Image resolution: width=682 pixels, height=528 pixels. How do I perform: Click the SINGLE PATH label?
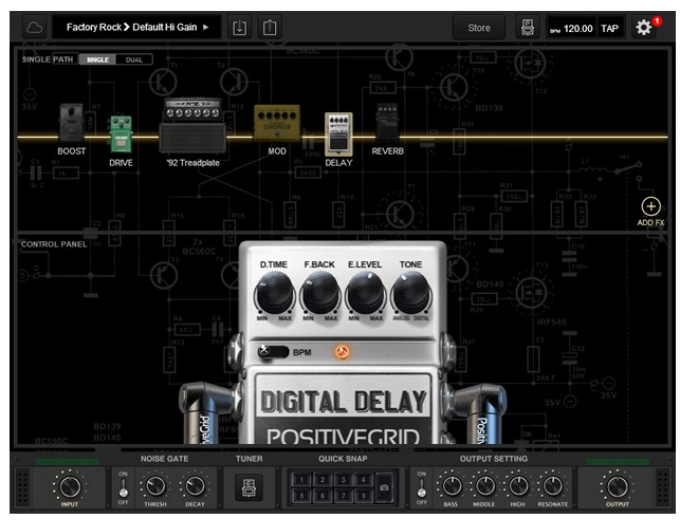point(47,60)
